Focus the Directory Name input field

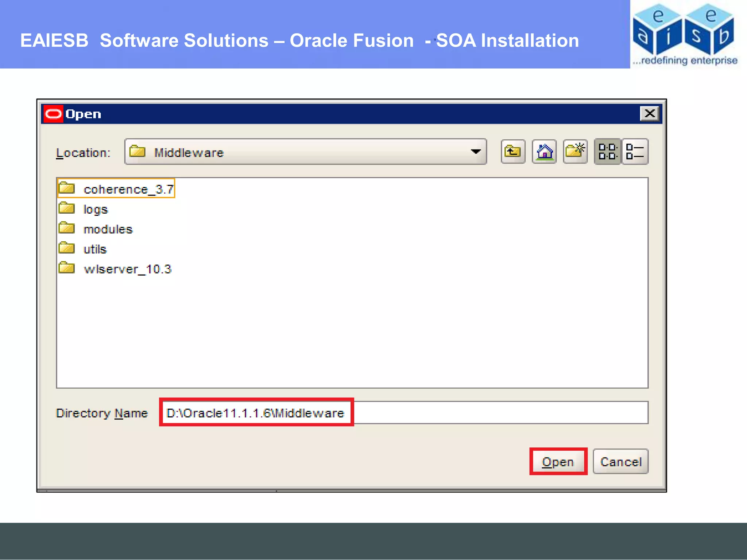405,413
